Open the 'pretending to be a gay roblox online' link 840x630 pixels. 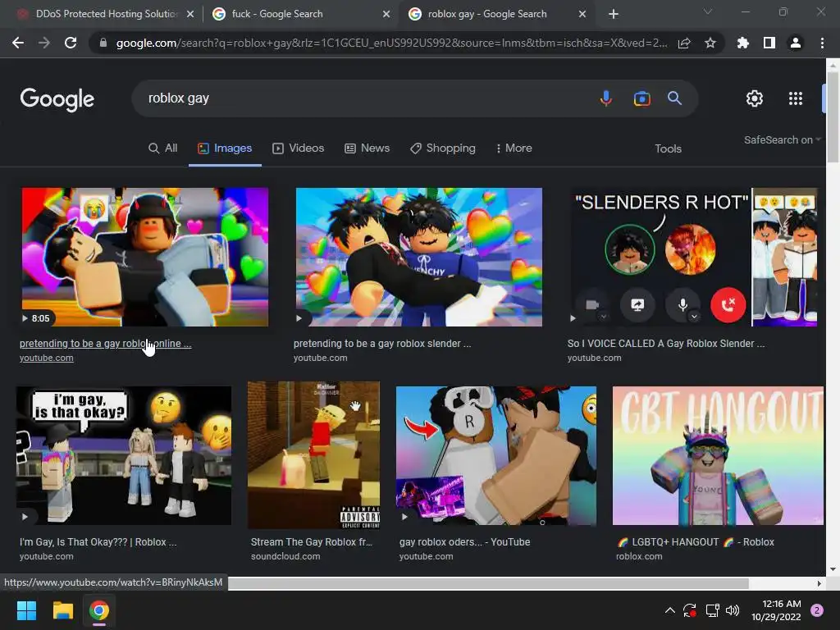coord(105,344)
